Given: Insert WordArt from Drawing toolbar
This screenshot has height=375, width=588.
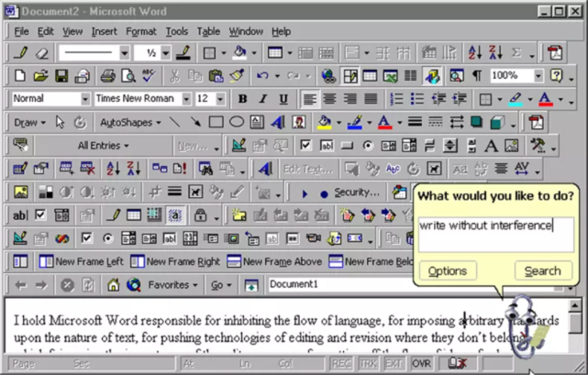Looking at the screenshot, I should click(278, 122).
